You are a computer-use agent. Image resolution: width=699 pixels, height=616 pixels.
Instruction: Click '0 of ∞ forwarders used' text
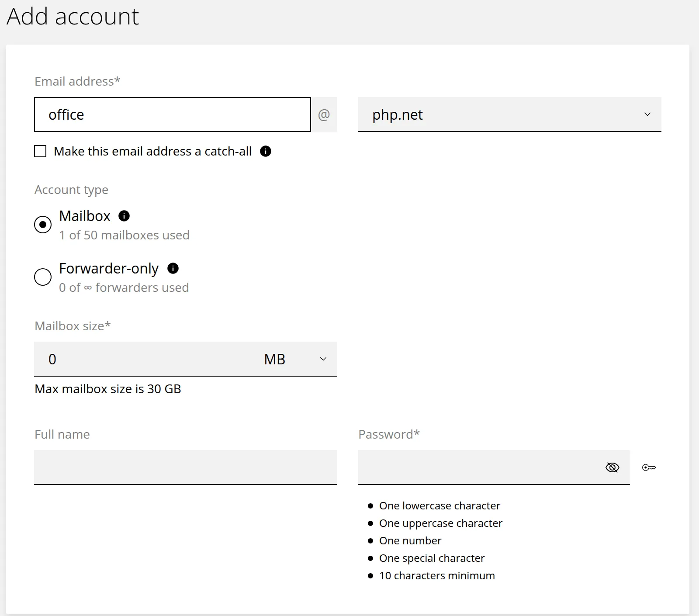click(x=124, y=287)
